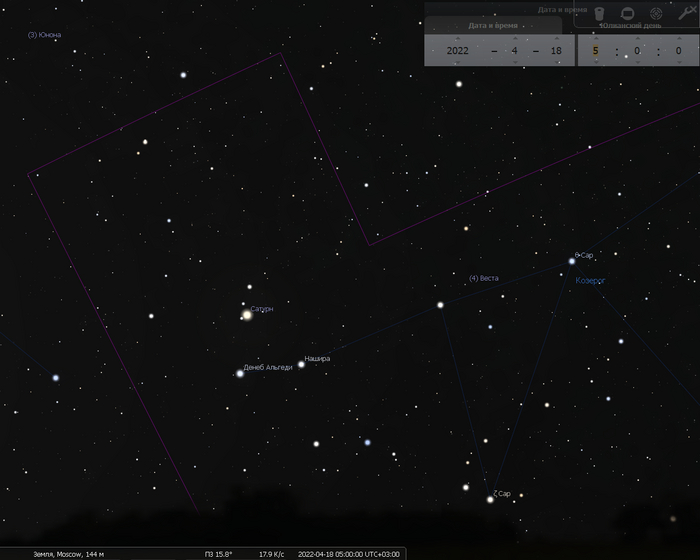Increase the month value 4
Screen dimensions: 700x560
(515, 39)
